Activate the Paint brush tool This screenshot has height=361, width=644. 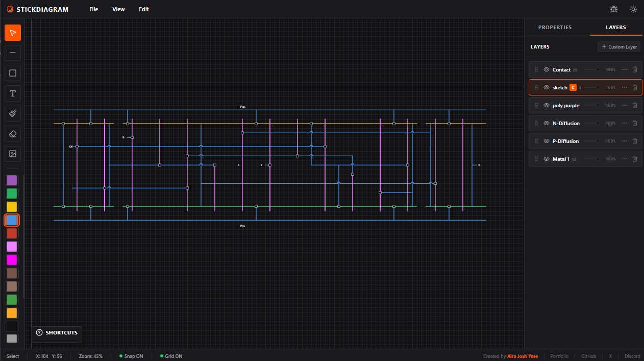pos(13,113)
